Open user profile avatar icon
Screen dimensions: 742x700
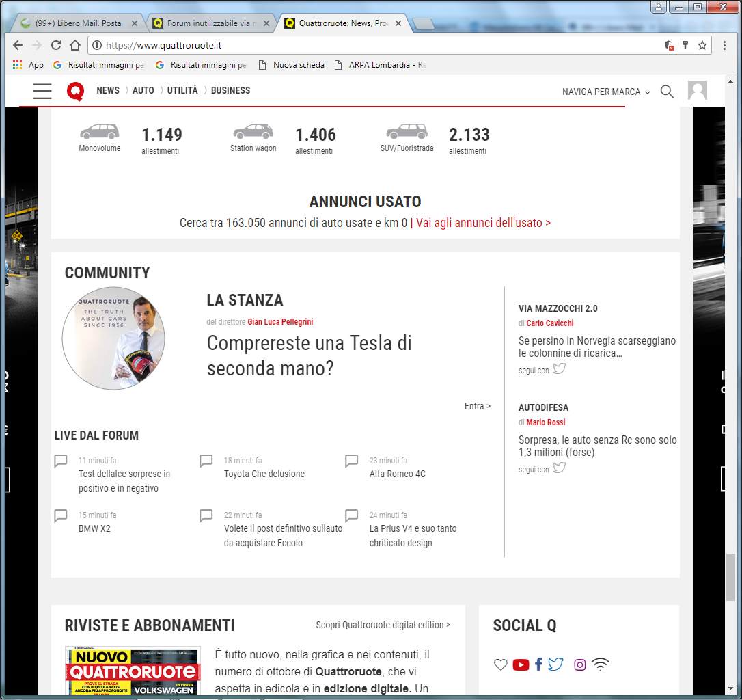698,90
